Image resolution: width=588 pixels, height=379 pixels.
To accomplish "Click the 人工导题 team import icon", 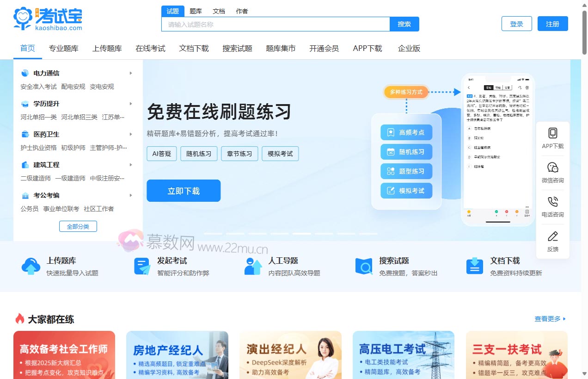I will point(252,266).
